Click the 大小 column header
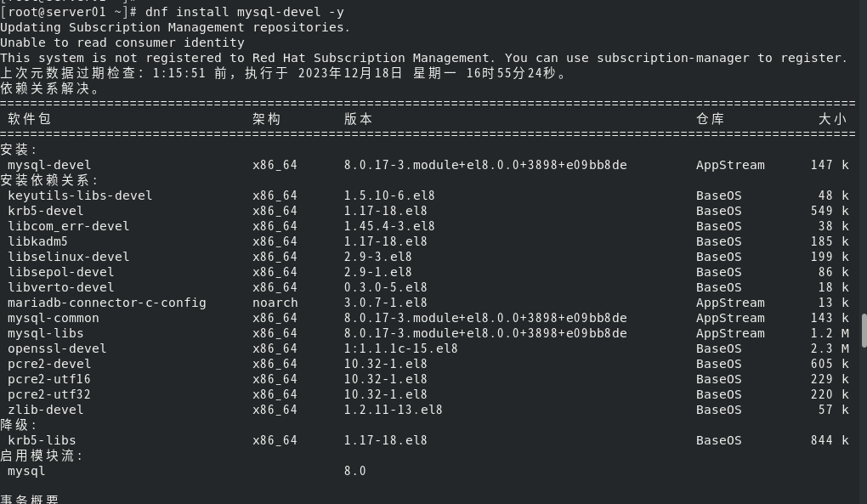867x504 pixels. click(x=832, y=119)
